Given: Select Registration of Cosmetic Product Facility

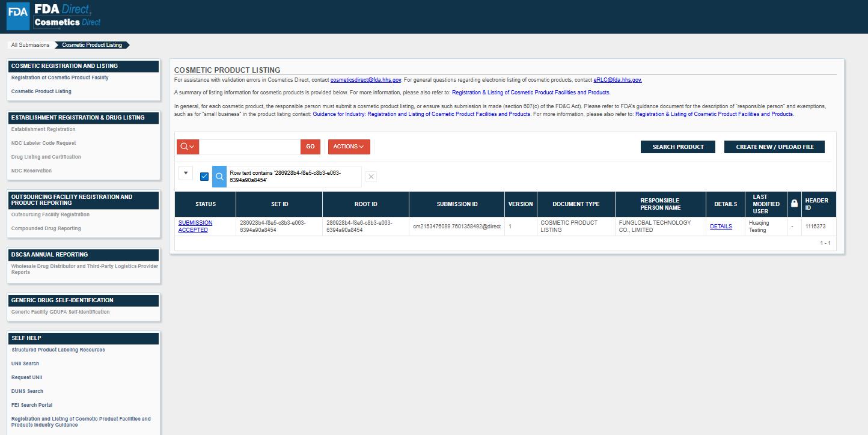Looking at the screenshot, I should [x=60, y=78].
